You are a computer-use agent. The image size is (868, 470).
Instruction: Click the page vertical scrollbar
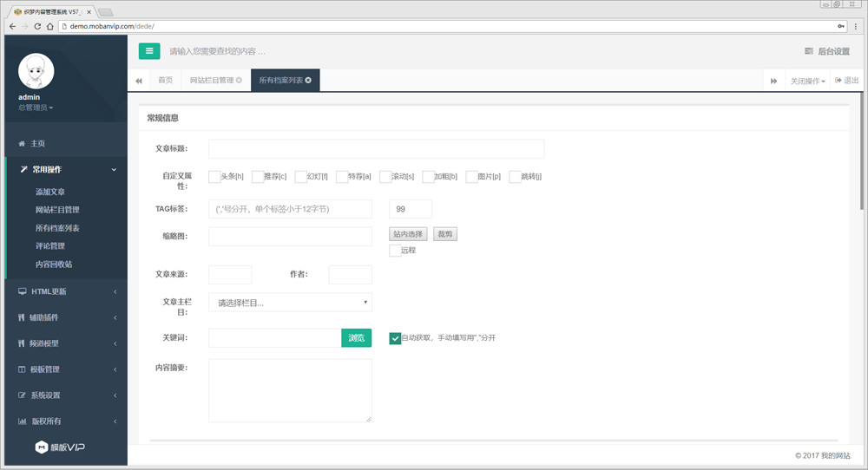tap(862, 151)
